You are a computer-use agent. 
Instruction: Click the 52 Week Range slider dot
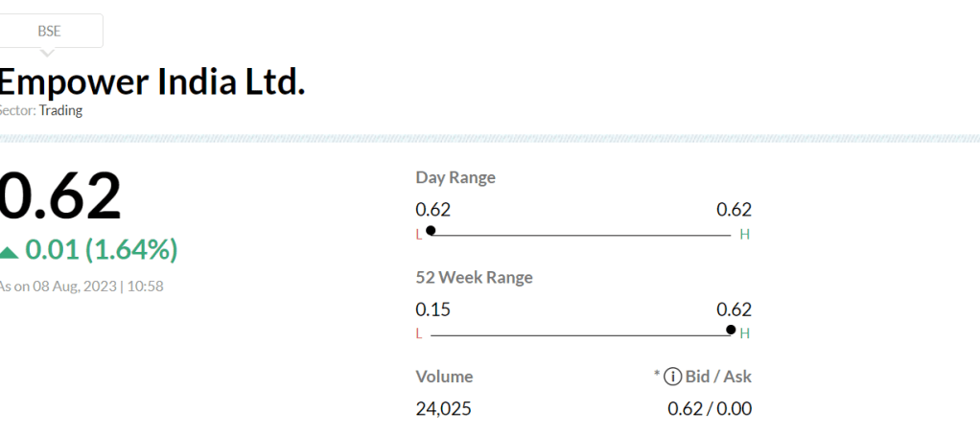pos(731,330)
